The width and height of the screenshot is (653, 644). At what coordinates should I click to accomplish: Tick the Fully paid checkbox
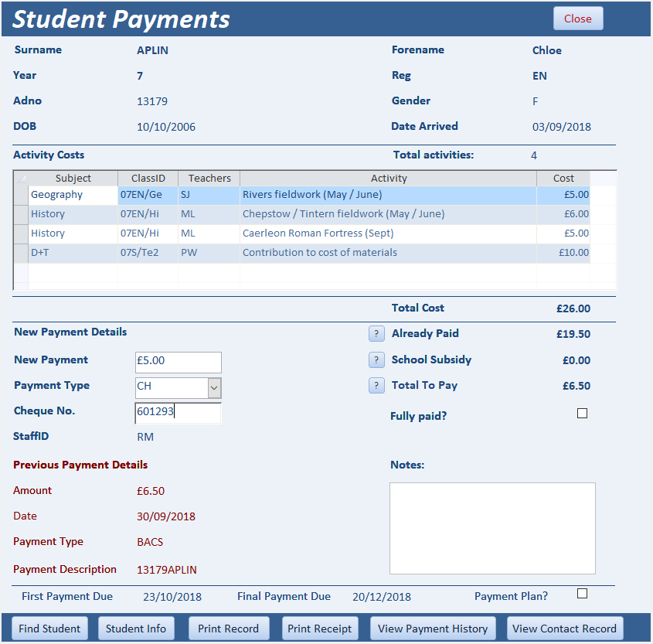pyautogui.click(x=582, y=413)
